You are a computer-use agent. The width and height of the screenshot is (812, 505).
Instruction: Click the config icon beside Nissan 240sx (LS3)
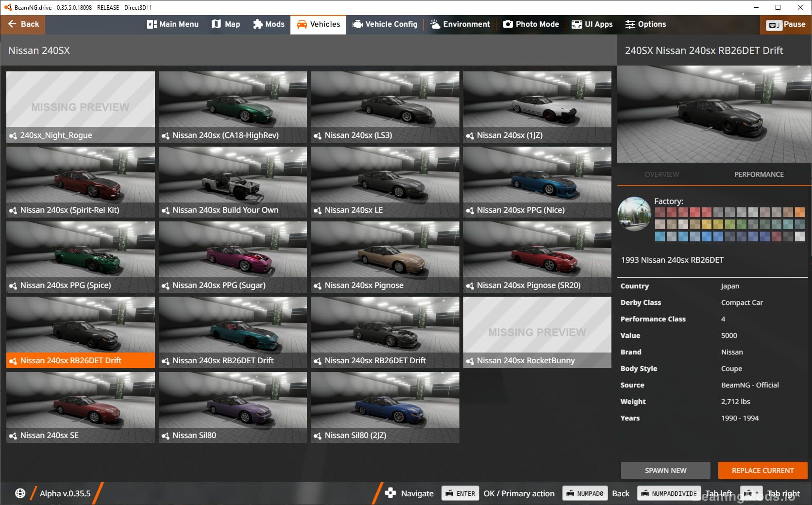pos(318,135)
